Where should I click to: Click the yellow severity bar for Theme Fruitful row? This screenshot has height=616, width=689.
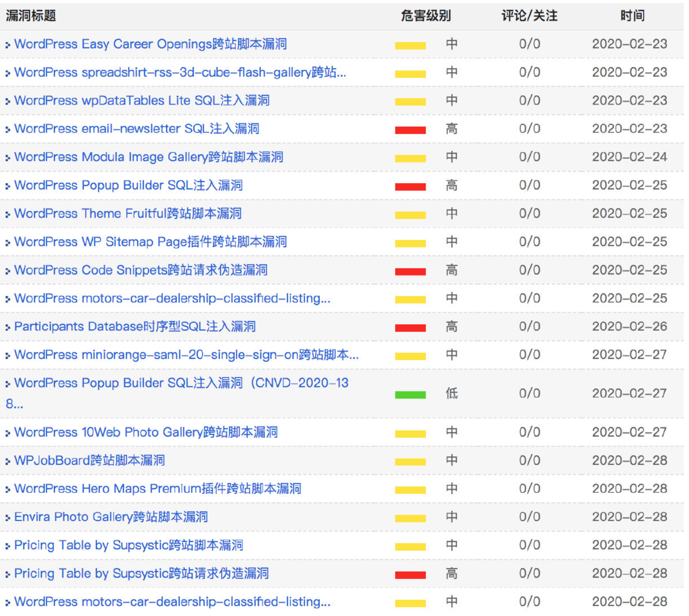point(410,215)
